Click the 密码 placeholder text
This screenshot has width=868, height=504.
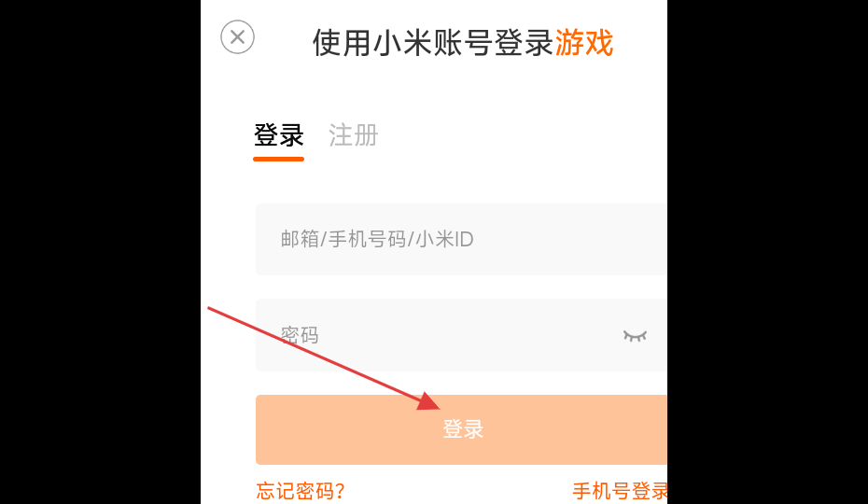click(300, 335)
